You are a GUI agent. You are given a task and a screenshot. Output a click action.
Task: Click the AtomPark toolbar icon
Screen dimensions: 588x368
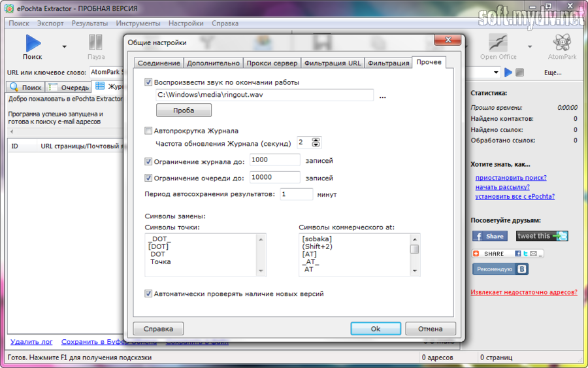562,42
